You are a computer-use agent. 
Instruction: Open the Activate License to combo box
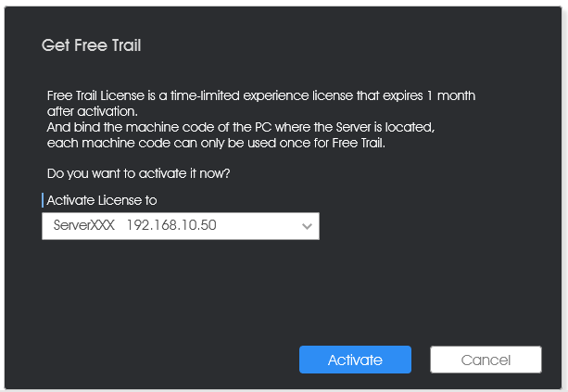point(181,226)
